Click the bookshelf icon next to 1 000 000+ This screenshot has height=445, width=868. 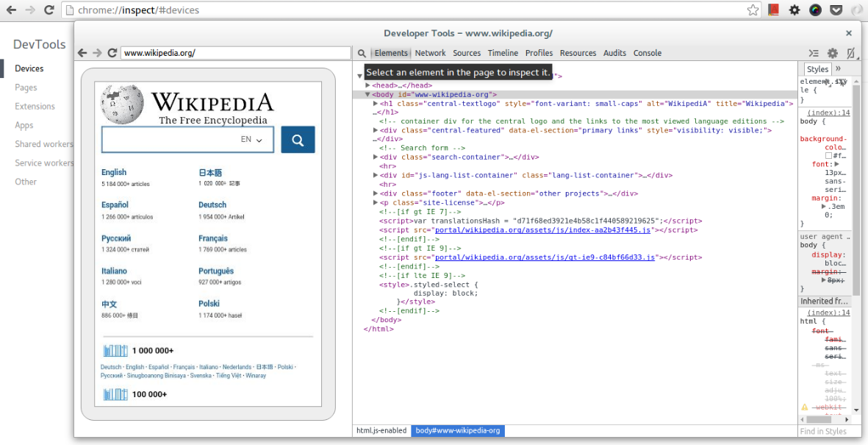115,351
